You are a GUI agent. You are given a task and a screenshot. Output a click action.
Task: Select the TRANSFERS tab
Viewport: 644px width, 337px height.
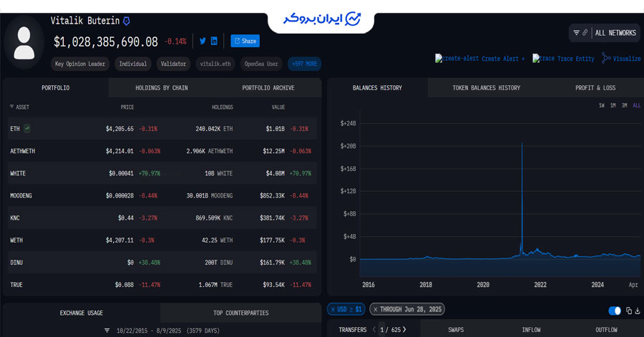tap(353, 330)
